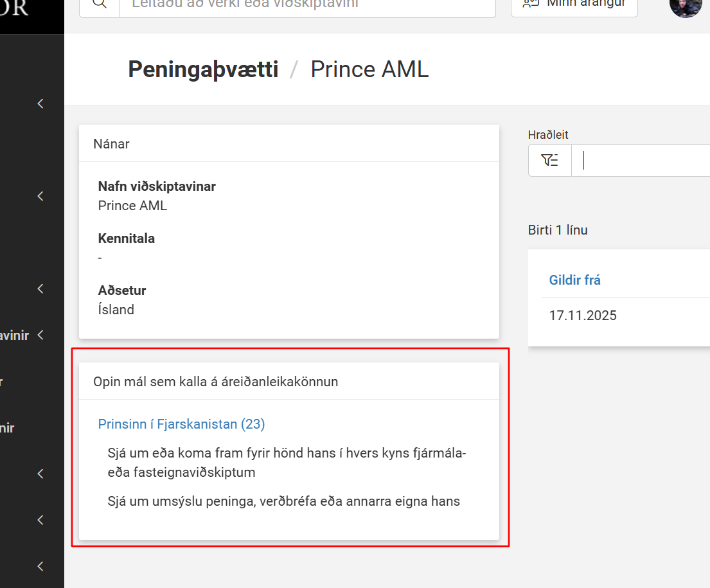
Task: Expand the third sidebar chevron from top
Action: point(40,289)
